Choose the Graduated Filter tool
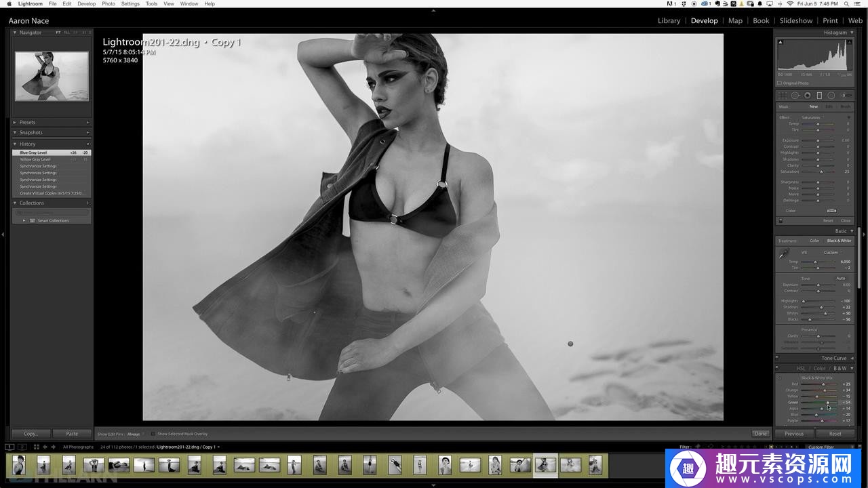The height and width of the screenshot is (488, 868). tap(819, 96)
